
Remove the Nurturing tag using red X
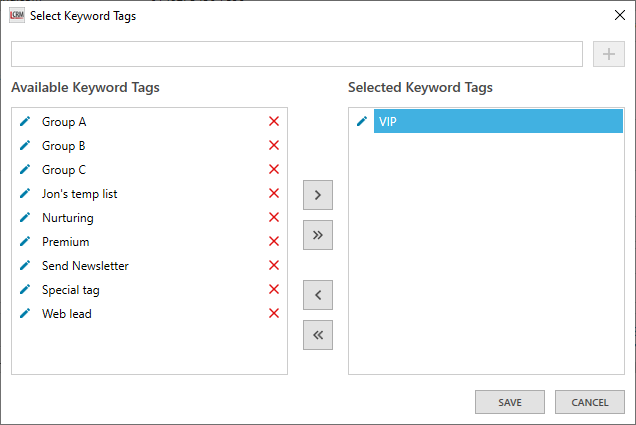[x=274, y=218]
